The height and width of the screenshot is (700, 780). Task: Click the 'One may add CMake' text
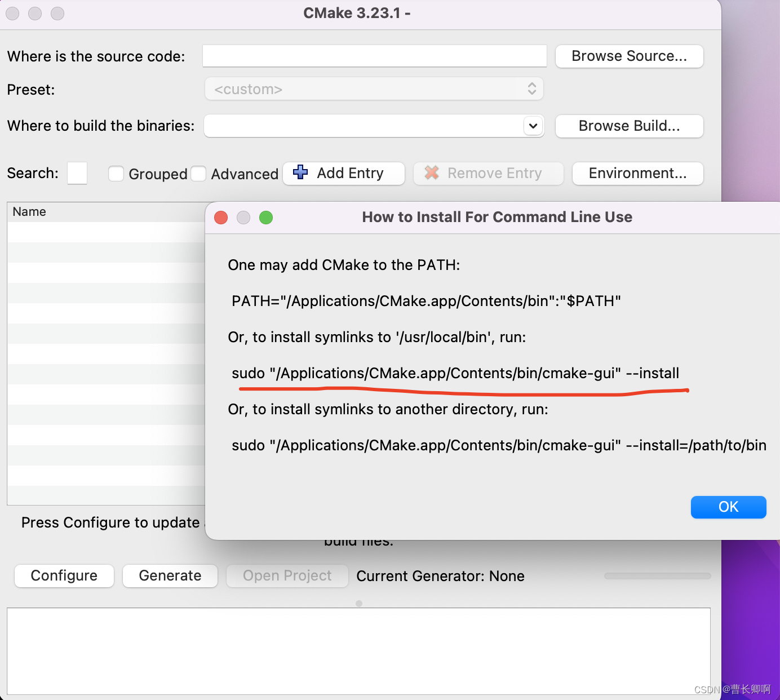pos(344,265)
